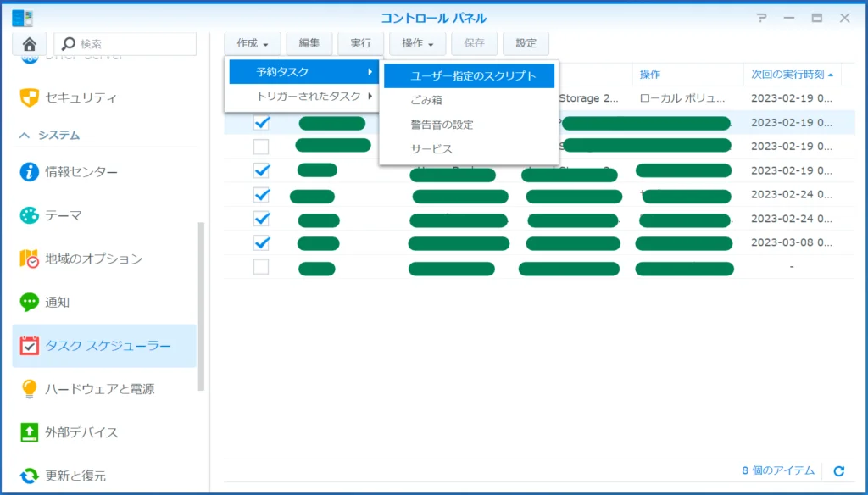Enable the unchecked task in last row
Viewport: 868px width, 495px height.
(262, 267)
